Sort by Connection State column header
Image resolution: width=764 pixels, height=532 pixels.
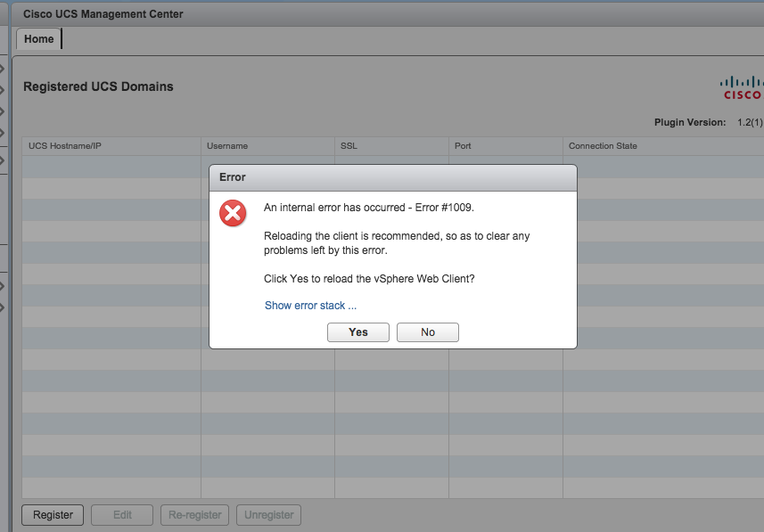click(663, 146)
